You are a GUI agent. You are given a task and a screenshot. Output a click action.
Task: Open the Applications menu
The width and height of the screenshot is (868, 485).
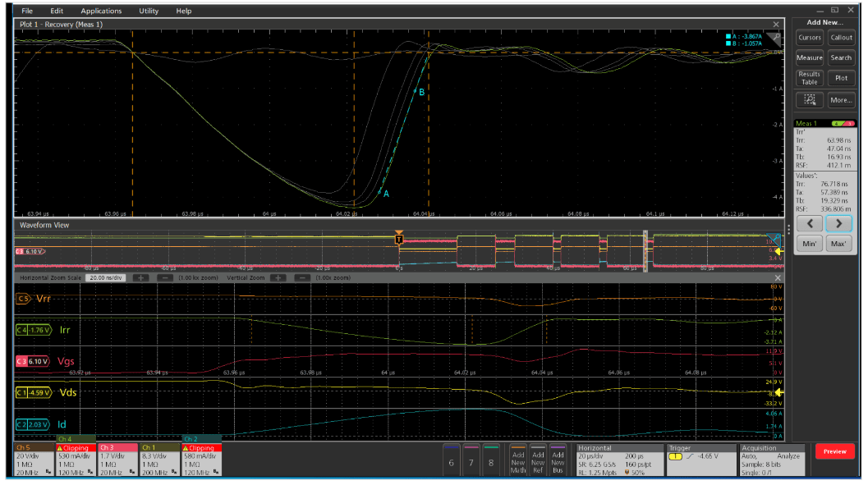[101, 11]
